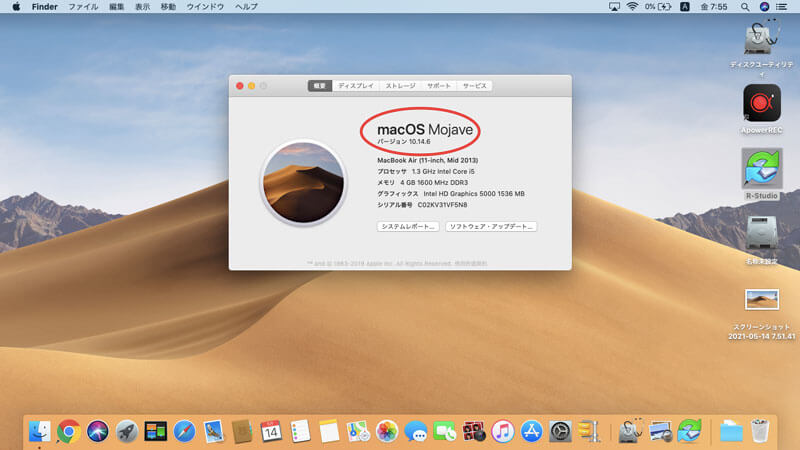Open Photos flower icon in Dock

(x=387, y=432)
